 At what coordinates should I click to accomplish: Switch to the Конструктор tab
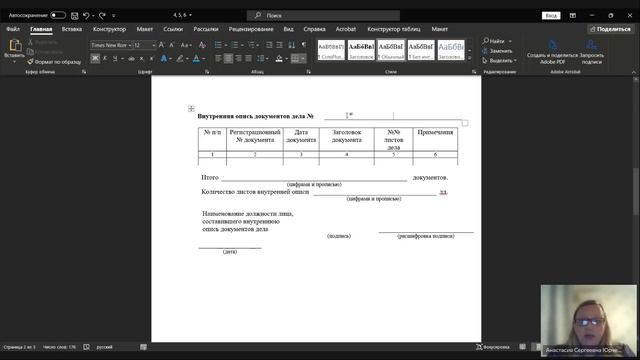coord(109,29)
